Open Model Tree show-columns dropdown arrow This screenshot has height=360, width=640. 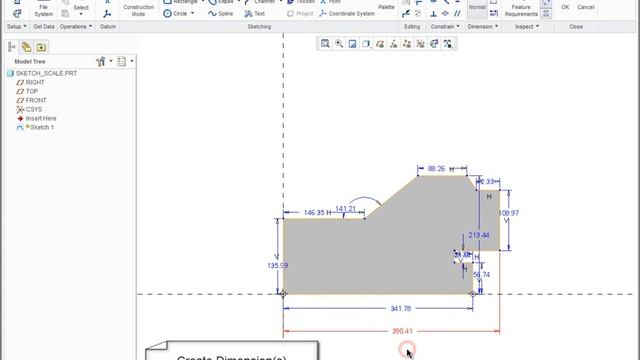(x=132, y=61)
